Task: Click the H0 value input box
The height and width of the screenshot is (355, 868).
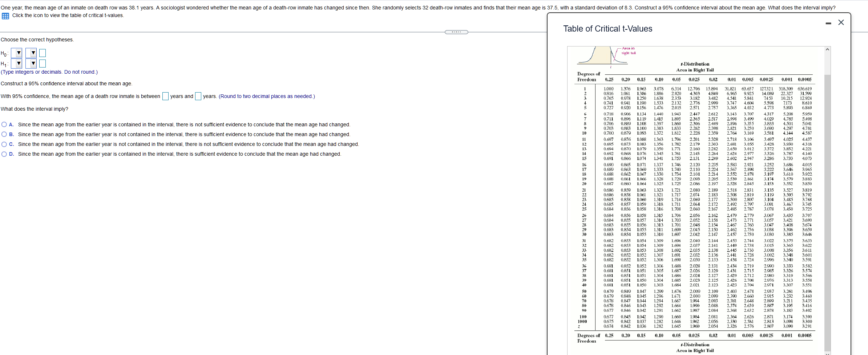Action: coord(42,53)
